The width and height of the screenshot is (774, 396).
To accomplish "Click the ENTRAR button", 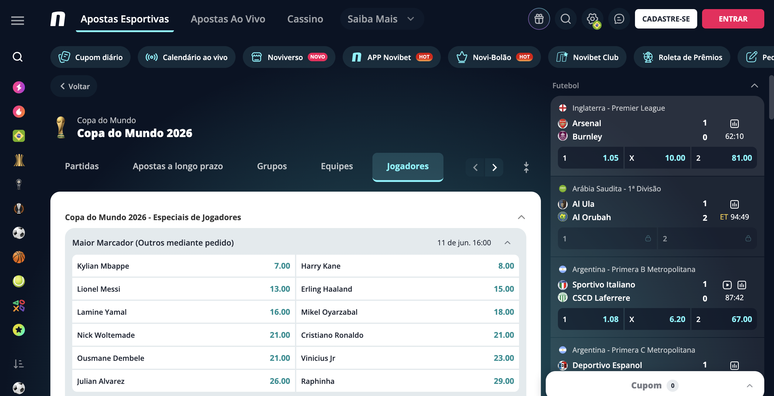I will point(733,19).
